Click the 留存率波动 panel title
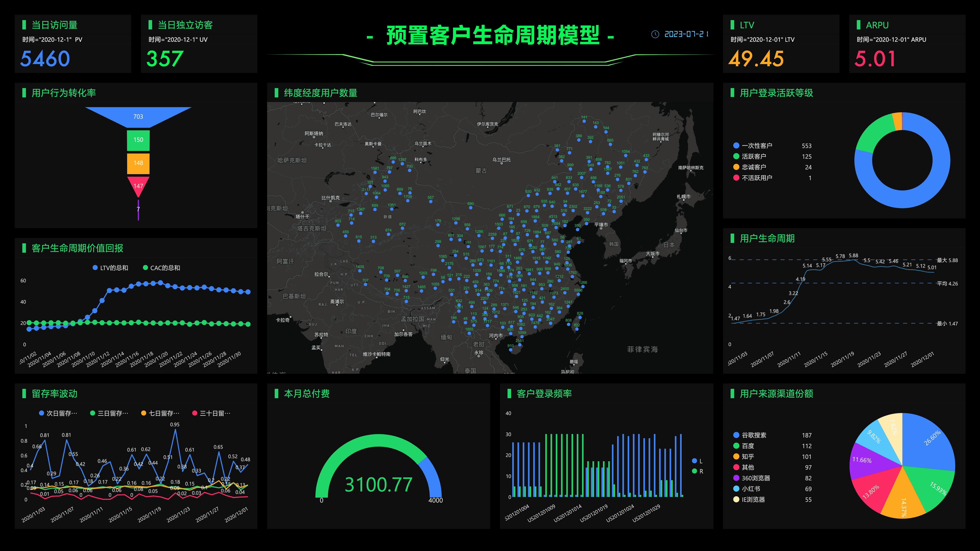The width and height of the screenshot is (980, 551). coord(54,394)
